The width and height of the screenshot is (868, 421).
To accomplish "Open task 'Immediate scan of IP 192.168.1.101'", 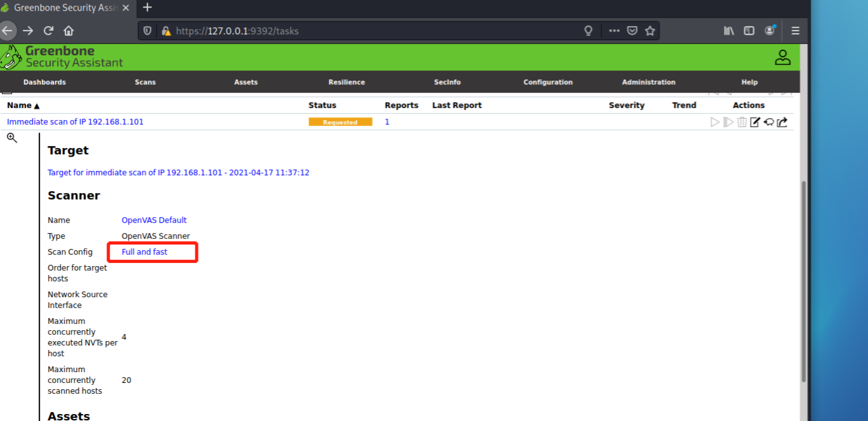I will pos(75,122).
